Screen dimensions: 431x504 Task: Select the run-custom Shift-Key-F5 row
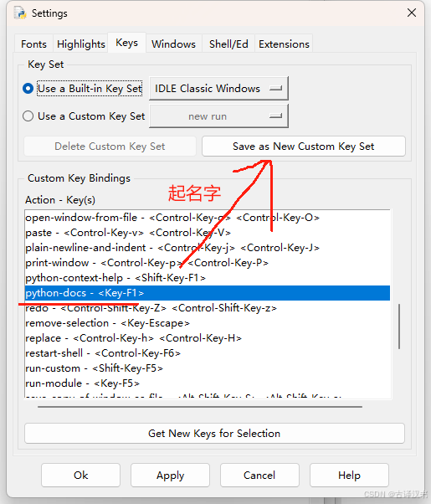pyautogui.click(x=208, y=368)
